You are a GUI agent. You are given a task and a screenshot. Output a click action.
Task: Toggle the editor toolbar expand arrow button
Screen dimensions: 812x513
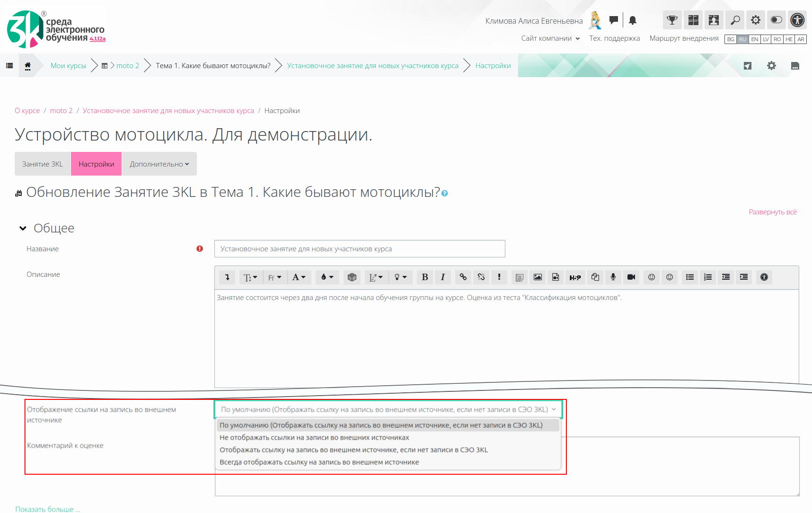click(x=227, y=277)
